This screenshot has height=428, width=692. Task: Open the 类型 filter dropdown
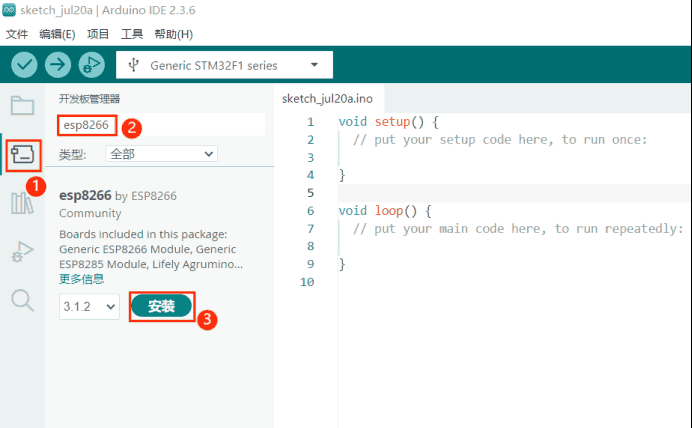[162, 154]
